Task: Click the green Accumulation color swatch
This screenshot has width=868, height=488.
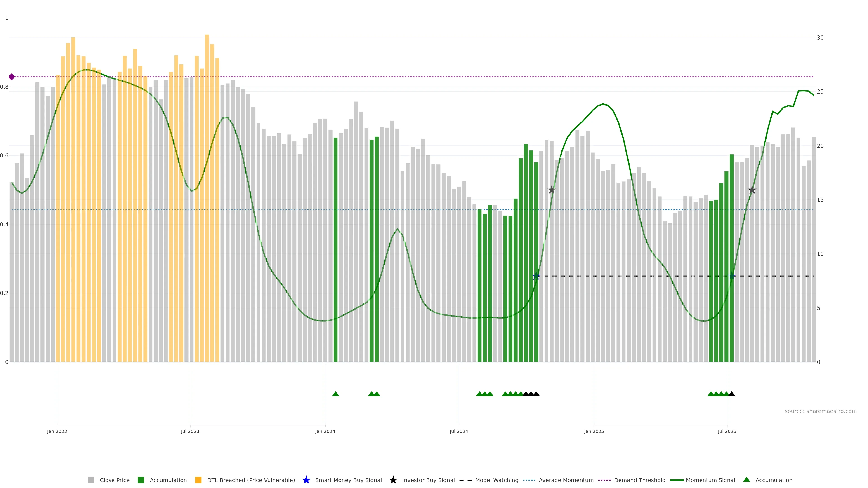Action: [x=141, y=480]
